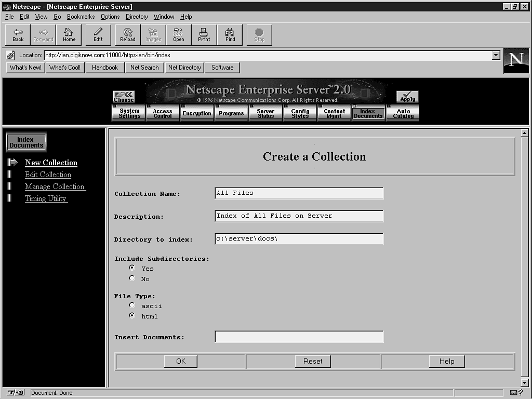Select No for Include Subdirectories
The image size is (532, 399).
coord(132,278)
